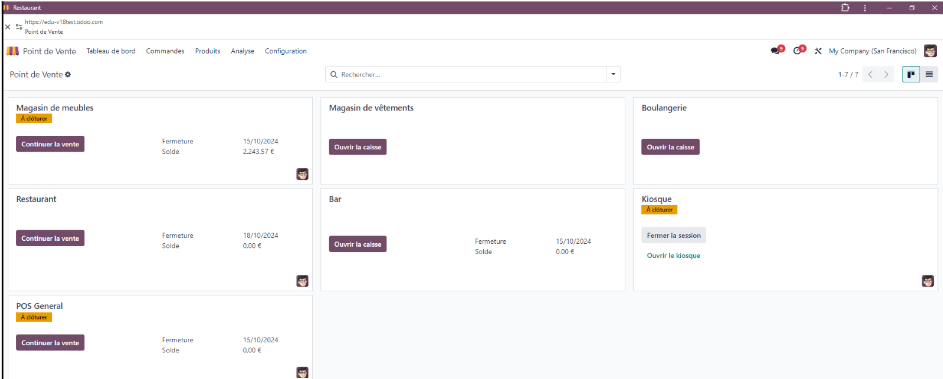
Task: Continue the sale for Restaurant
Action: (x=50, y=238)
